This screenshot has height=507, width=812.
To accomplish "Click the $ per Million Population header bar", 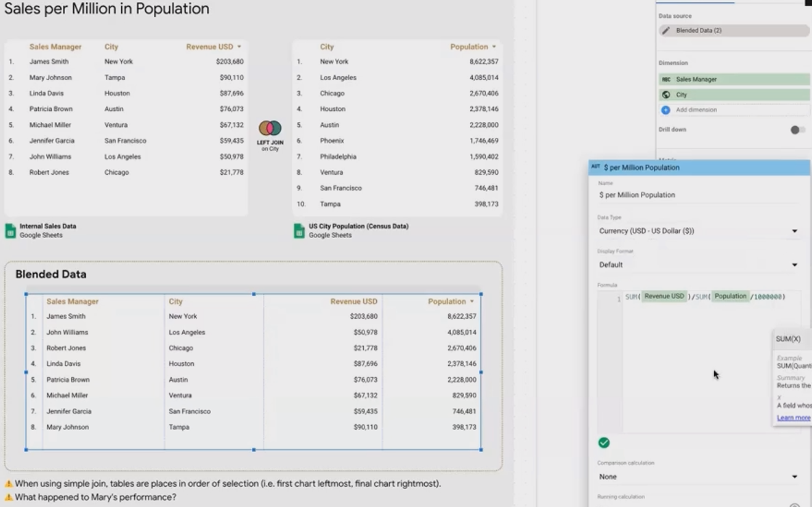I will 699,167.
